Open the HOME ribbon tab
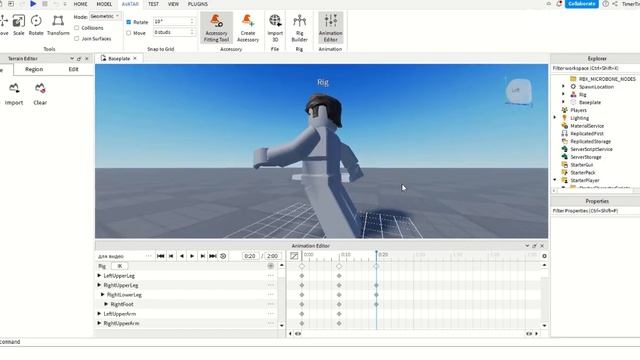This screenshot has height=360, width=640. pos(80,4)
